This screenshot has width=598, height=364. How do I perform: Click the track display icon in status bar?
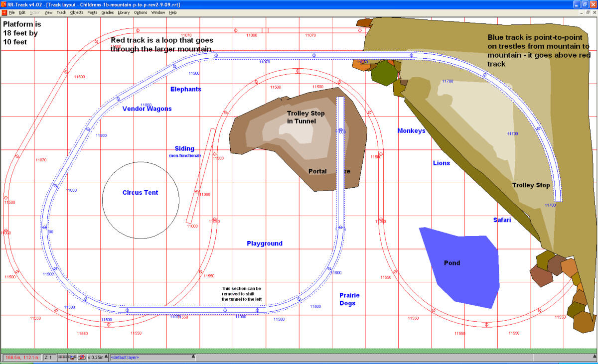click(x=63, y=357)
